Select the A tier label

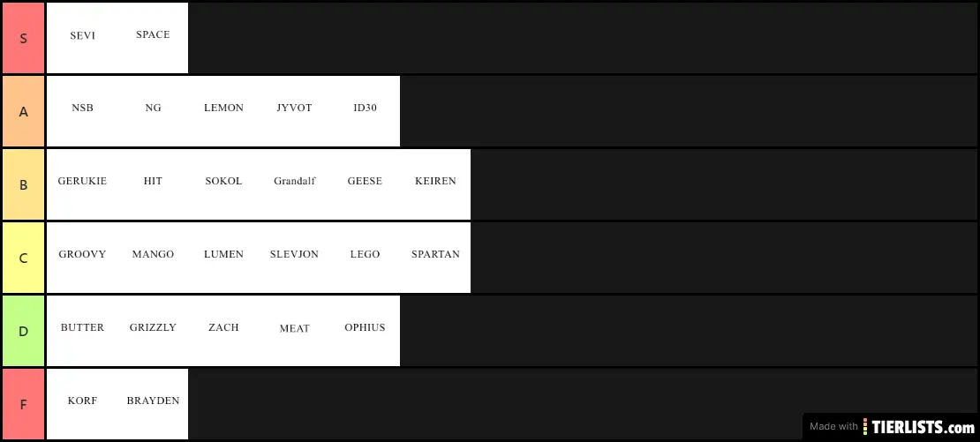(23, 111)
